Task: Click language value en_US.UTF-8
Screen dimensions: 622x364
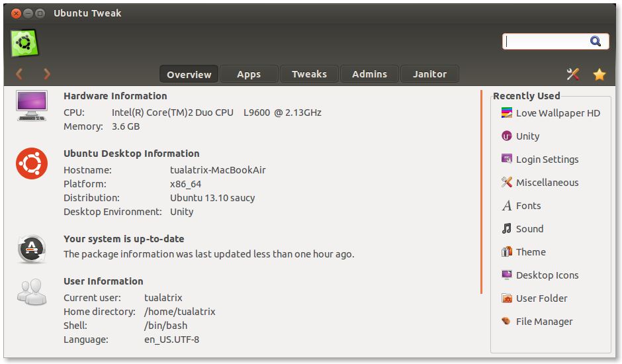Action: 171,340
